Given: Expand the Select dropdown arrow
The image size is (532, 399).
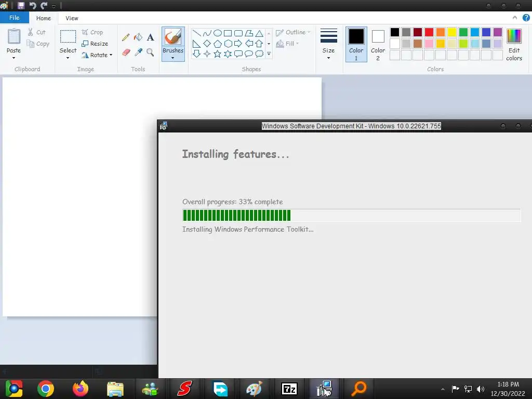Looking at the screenshot, I should pos(68,58).
